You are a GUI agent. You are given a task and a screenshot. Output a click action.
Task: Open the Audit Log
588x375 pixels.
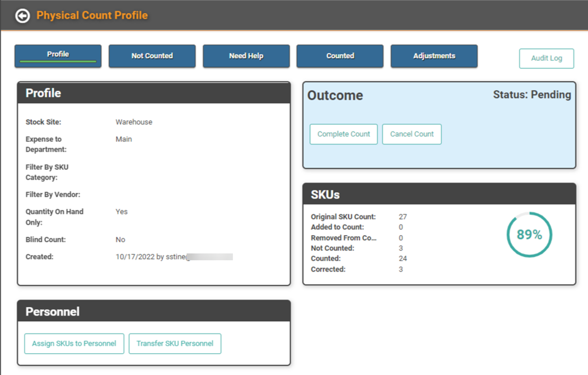pos(546,58)
